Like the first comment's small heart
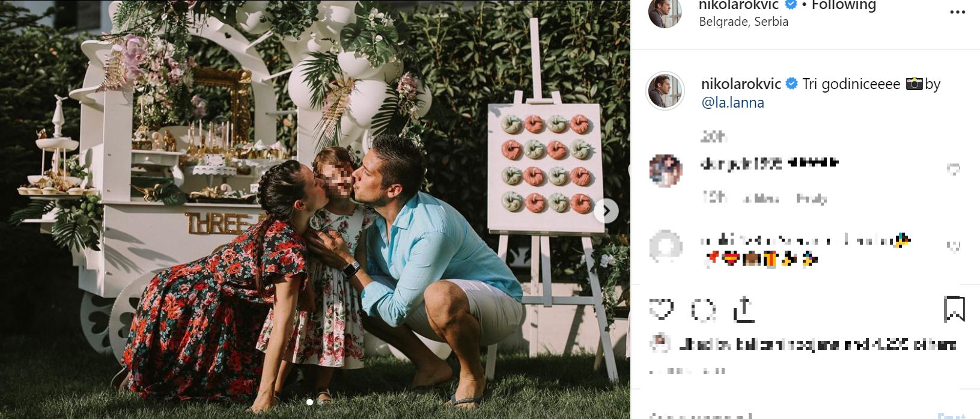This screenshot has width=980, height=419. [x=953, y=170]
